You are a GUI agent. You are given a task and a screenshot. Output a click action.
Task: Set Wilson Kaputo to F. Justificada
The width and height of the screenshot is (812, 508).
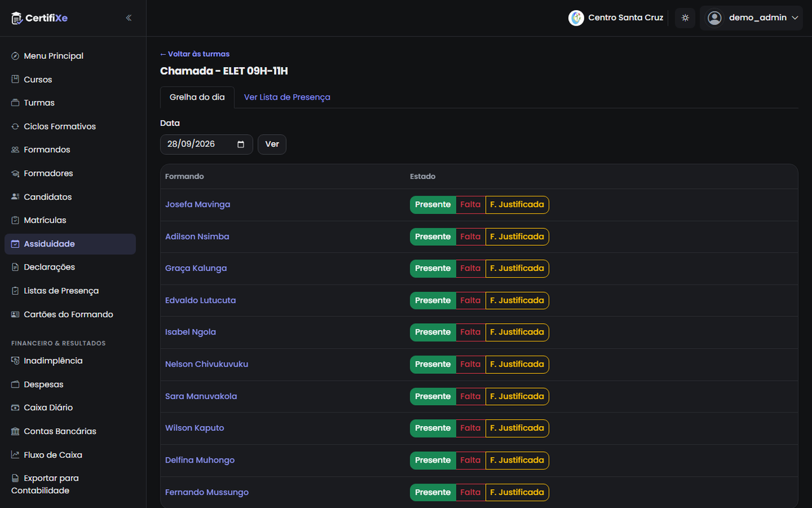tap(517, 428)
